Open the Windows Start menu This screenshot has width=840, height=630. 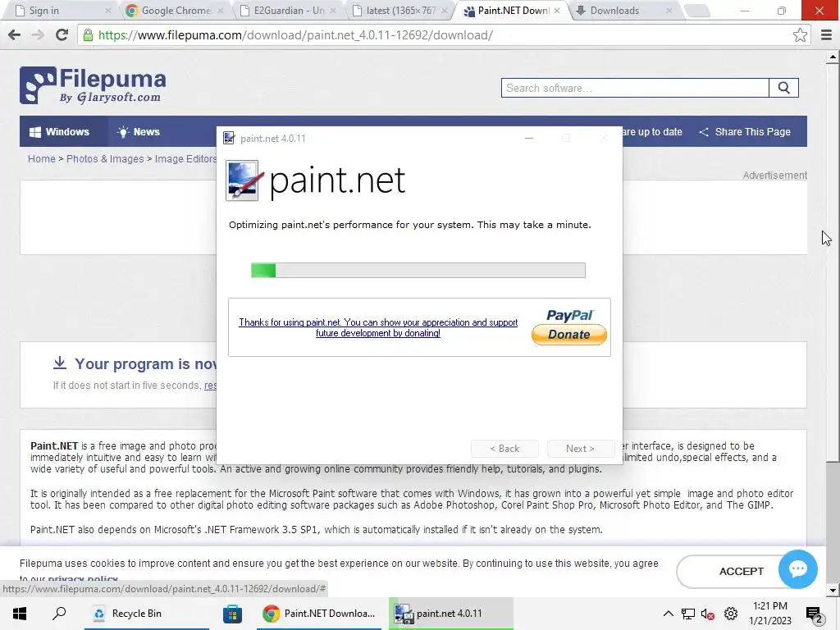coord(20,614)
